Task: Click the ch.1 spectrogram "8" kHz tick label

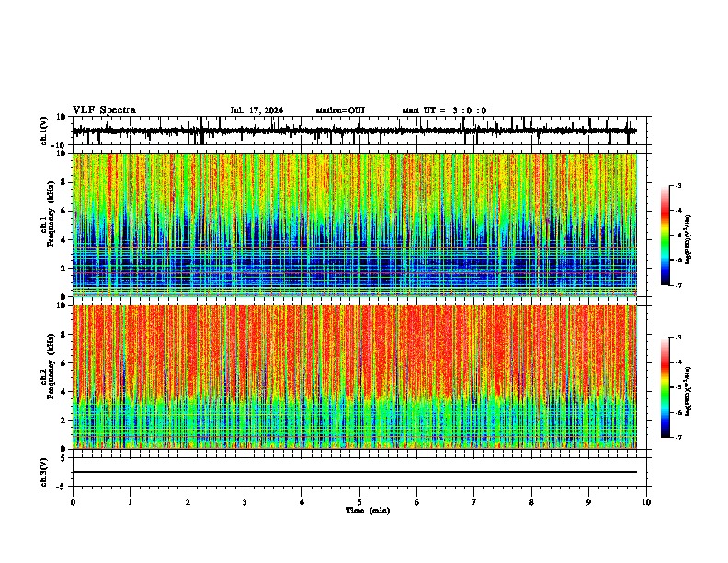Action: click(63, 182)
